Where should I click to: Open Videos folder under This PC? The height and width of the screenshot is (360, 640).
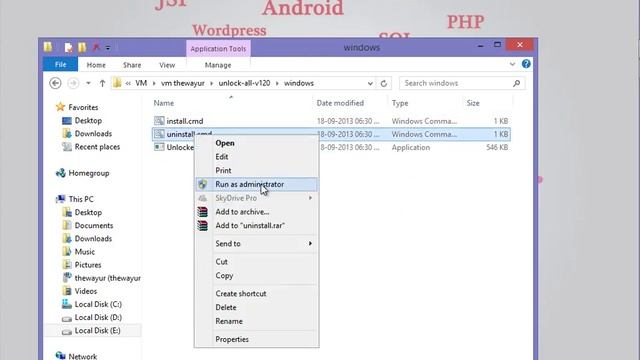tap(86, 291)
